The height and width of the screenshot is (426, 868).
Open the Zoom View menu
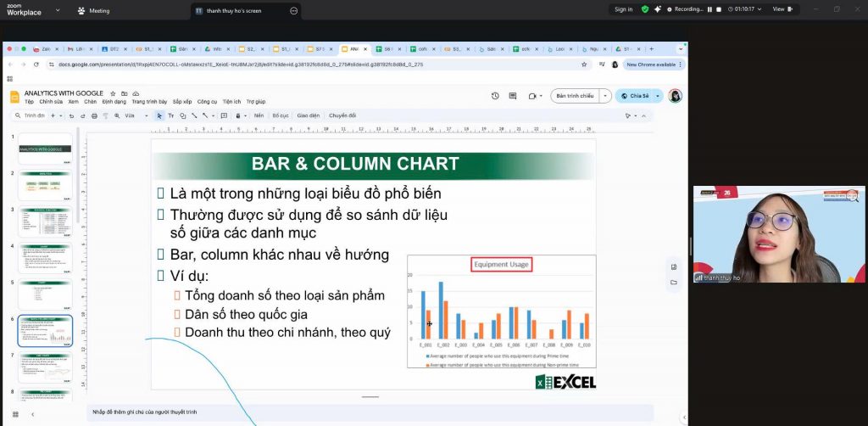(782, 9)
